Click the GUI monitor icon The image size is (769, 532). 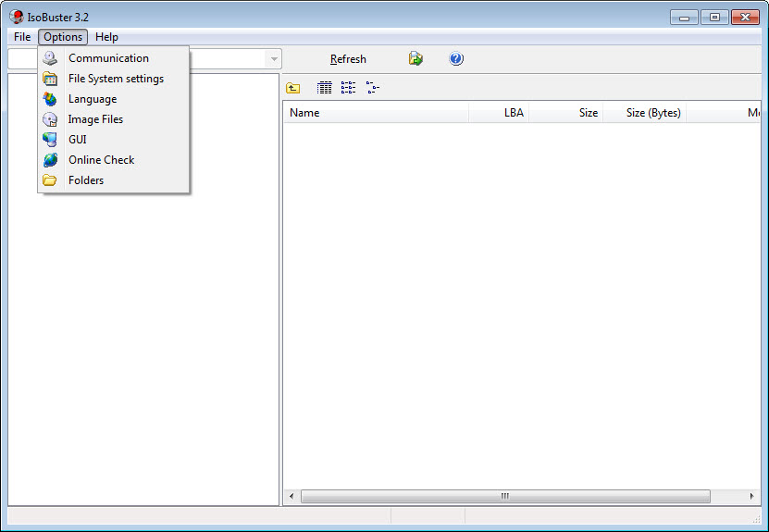coord(50,140)
